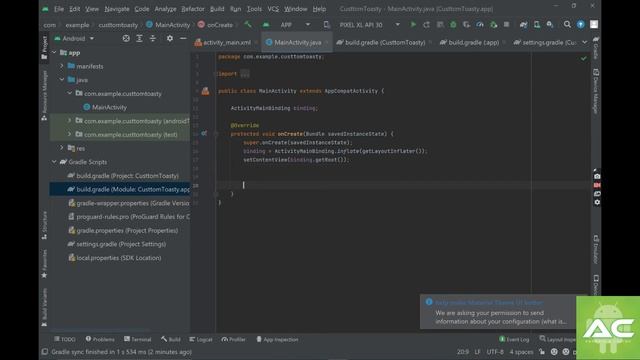Toggle the Device Manager right panel
The height and width of the screenshot is (360, 640).
[x=596, y=91]
